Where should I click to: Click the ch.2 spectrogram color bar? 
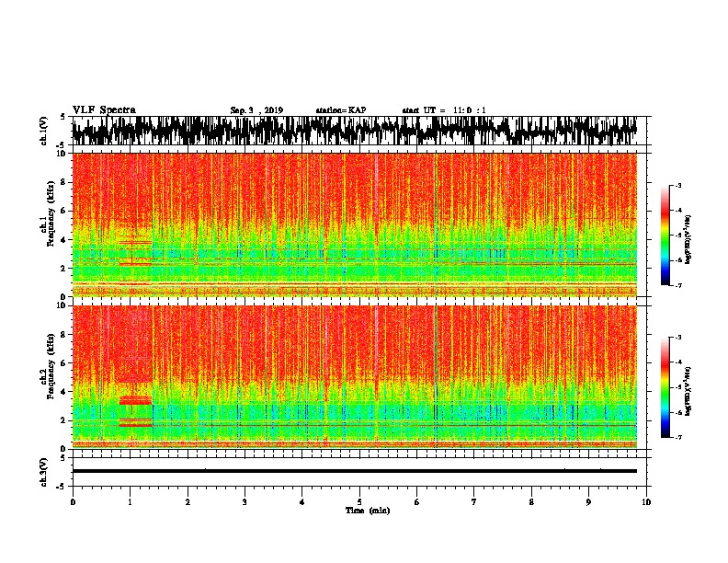[x=665, y=387]
